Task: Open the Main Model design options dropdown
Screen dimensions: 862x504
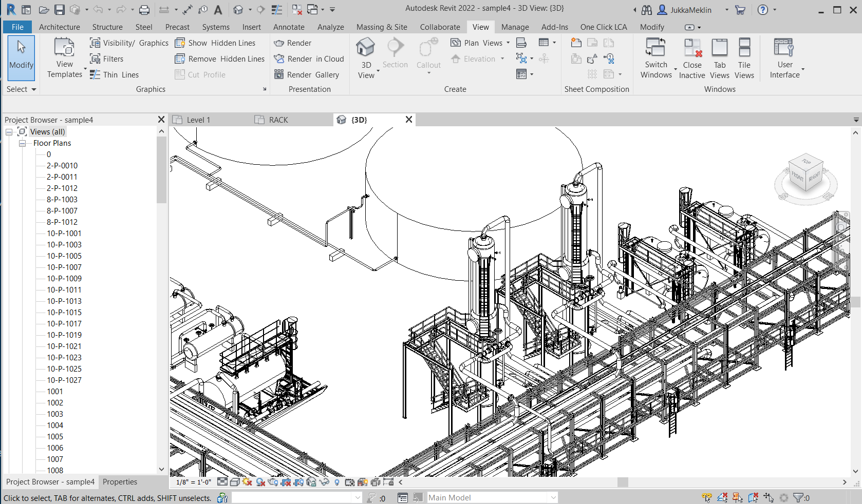Action: [x=553, y=497]
